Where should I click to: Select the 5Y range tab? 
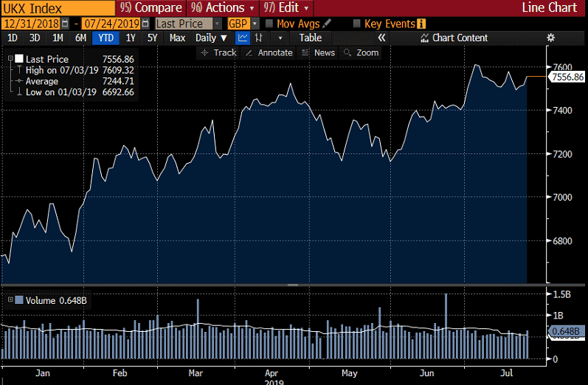[x=152, y=38]
